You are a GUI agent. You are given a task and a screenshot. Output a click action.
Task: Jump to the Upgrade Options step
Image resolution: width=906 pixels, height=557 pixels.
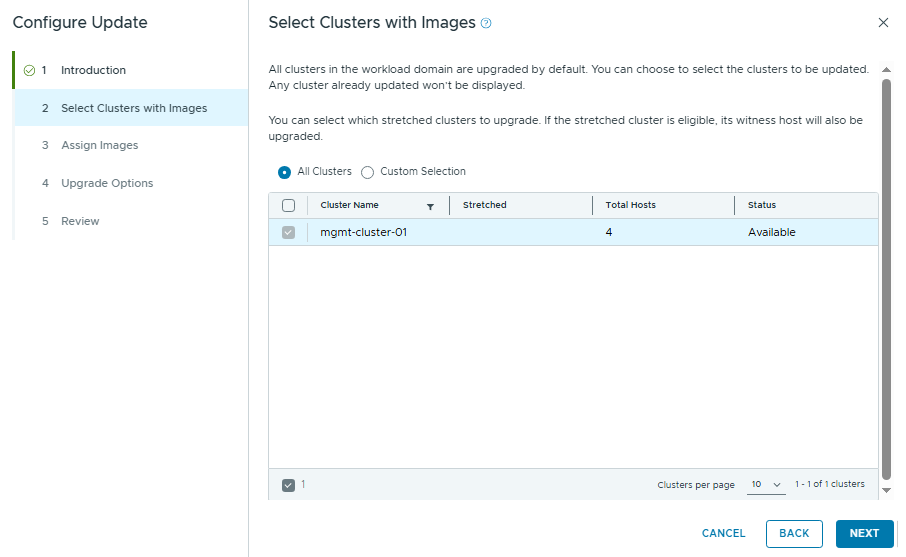click(107, 183)
